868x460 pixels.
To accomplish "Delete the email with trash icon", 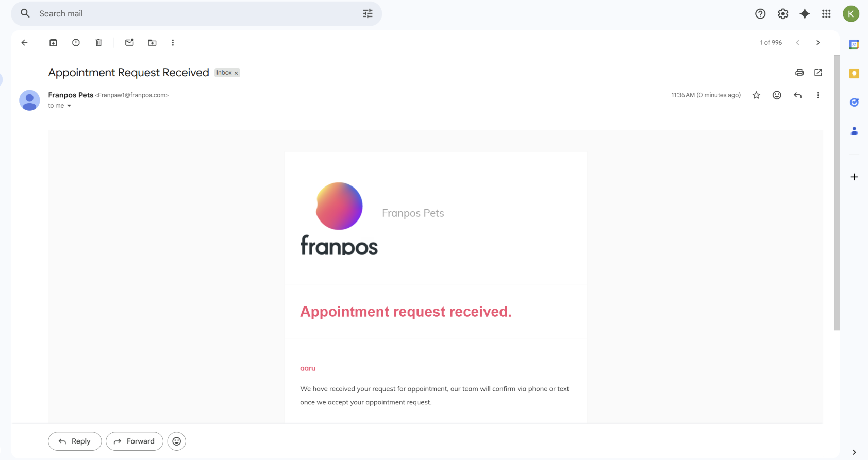I will (x=98, y=43).
